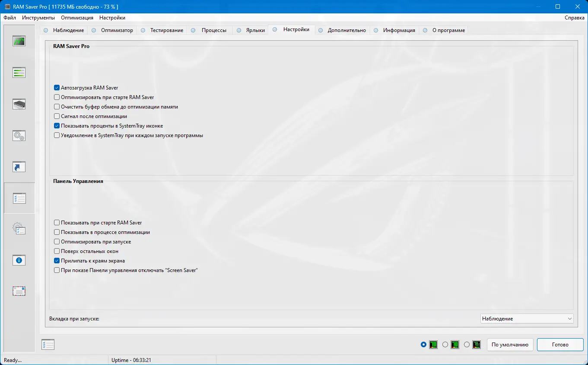Viewport: 588px width, 365px height.
Task: Open the Справка menu
Action: click(575, 18)
